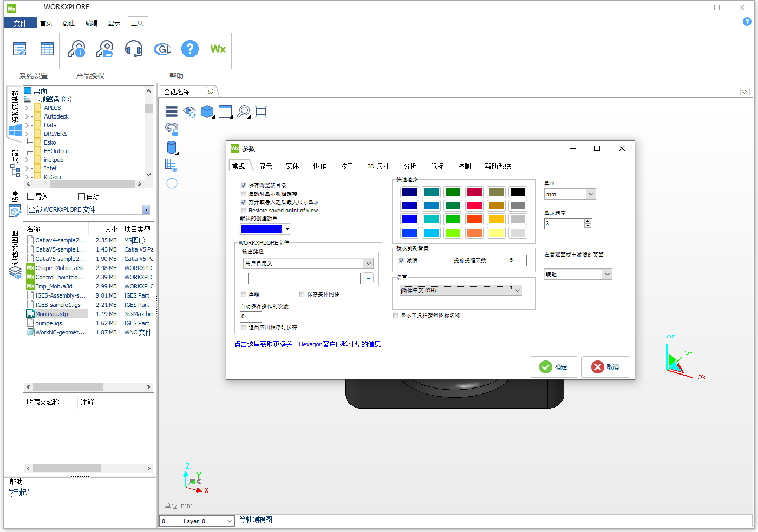Enable 显示工具栏按钮图标名称 checkbox
758x532 pixels.
[x=395, y=315]
